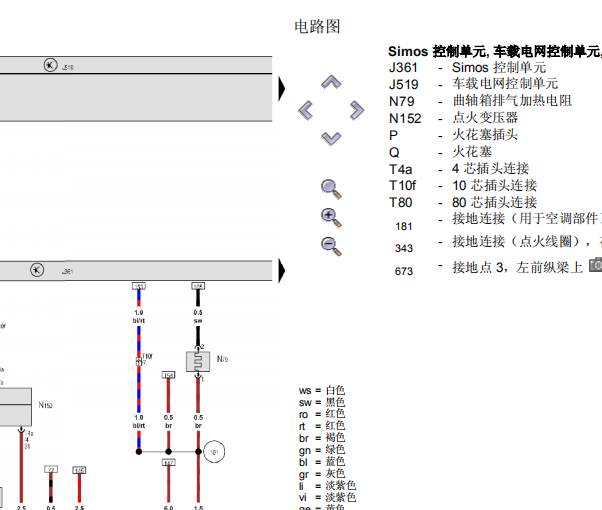This screenshot has width=602, height=510.
Task: Click the N152 legend entry 点火变压器
Action: (x=453, y=118)
